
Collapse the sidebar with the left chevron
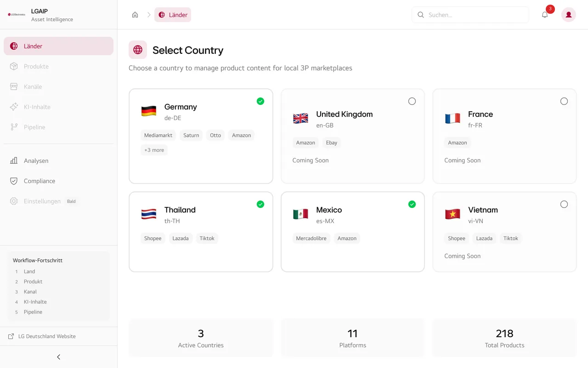click(58, 357)
